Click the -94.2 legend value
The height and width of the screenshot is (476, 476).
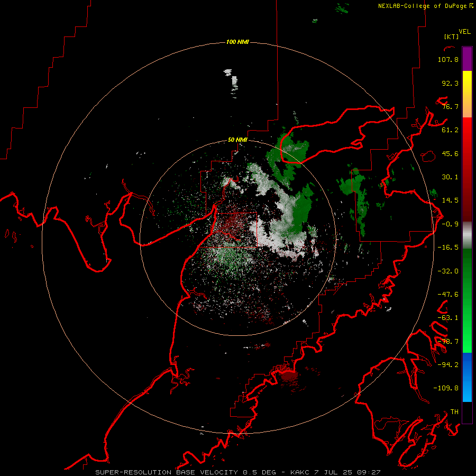[x=448, y=365]
